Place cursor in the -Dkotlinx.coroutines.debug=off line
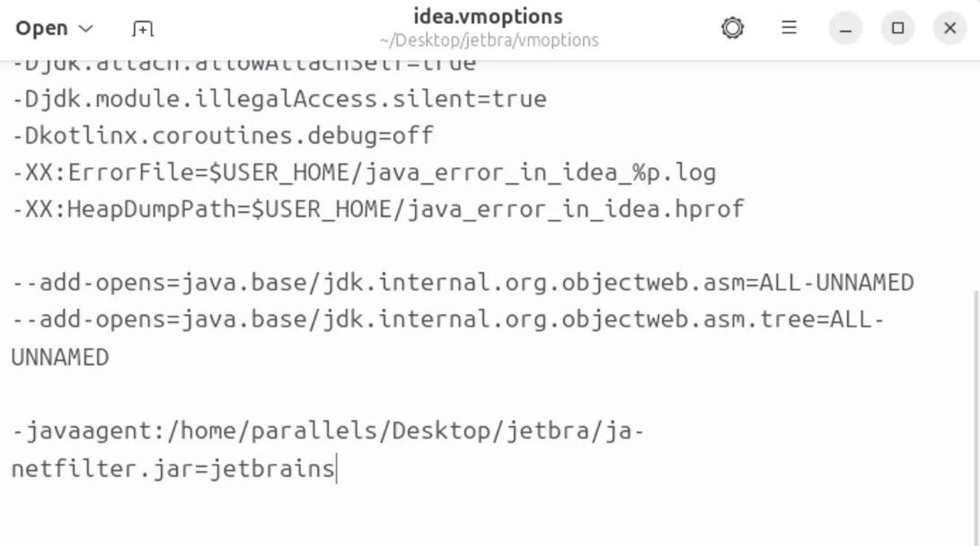The width and height of the screenshot is (980, 546). tap(223, 136)
